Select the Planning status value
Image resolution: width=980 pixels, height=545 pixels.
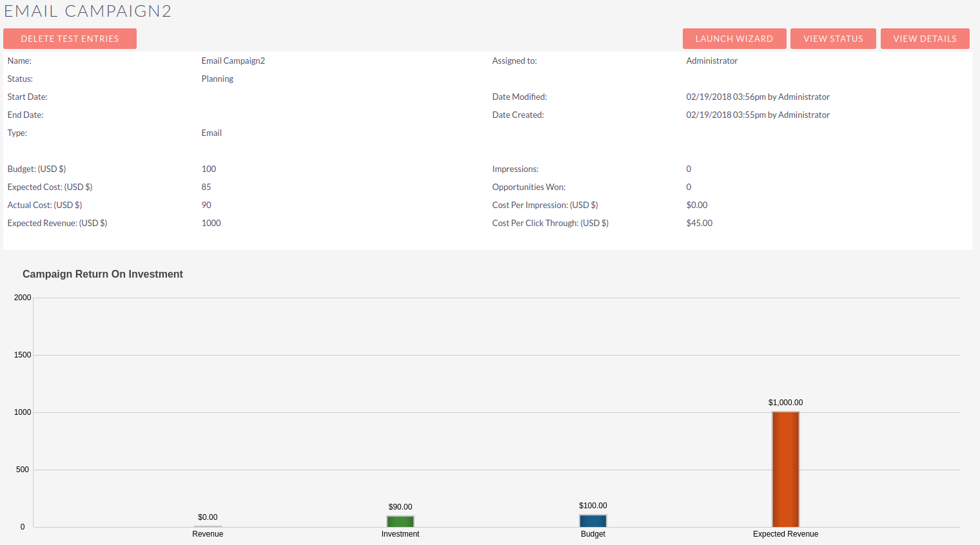tap(217, 79)
